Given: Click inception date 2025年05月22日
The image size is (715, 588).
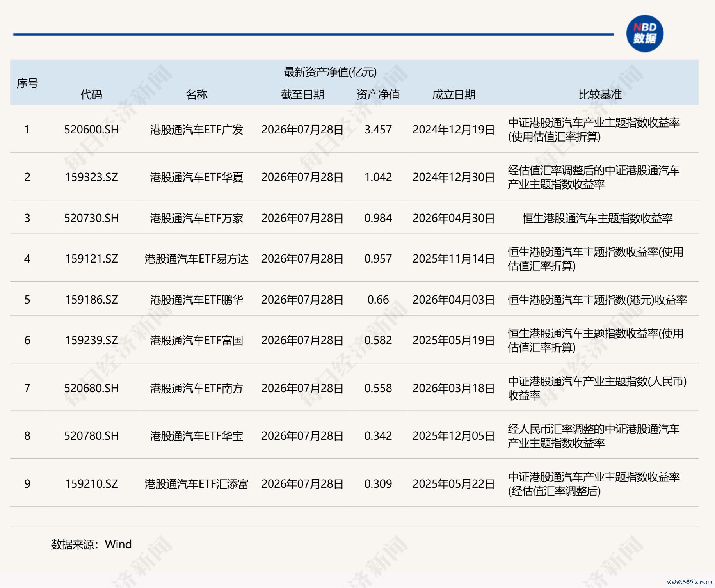Looking at the screenshot, I should [x=454, y=483].
